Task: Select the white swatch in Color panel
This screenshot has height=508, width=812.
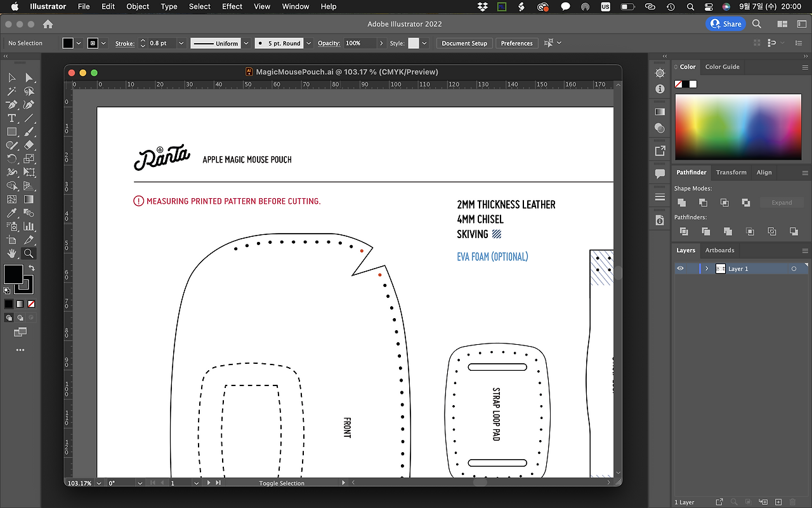Action: pos(693,84)
